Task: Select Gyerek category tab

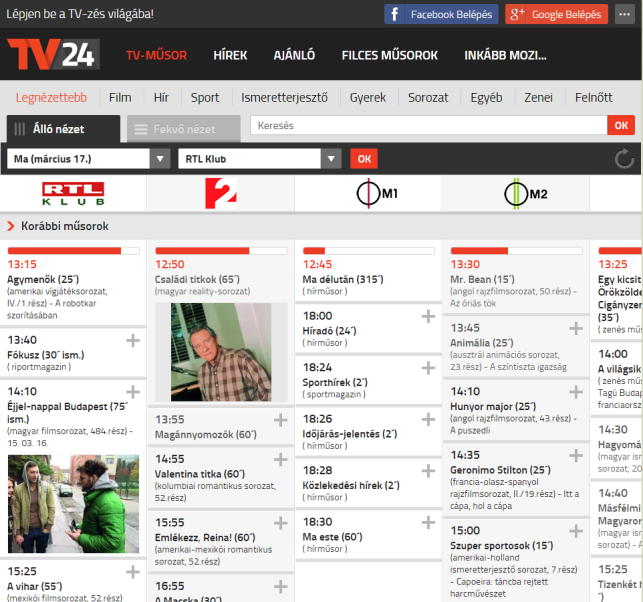Action: (x=367, y=98)
